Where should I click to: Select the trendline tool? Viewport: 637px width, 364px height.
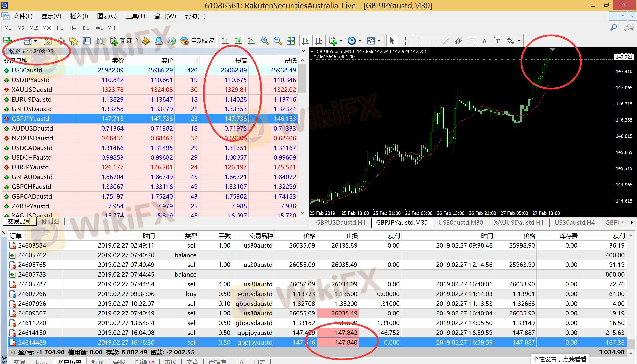tap(446, 41)
